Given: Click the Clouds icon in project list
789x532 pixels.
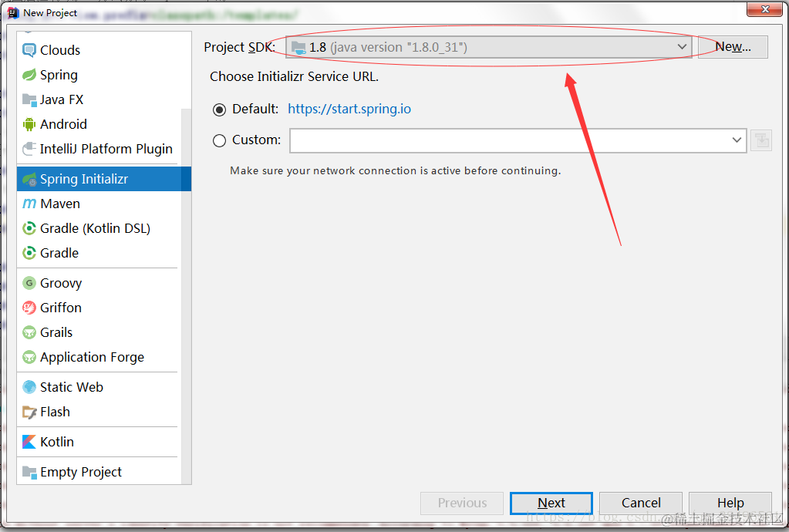Looking at the screenshot, I should pos(29,50).
